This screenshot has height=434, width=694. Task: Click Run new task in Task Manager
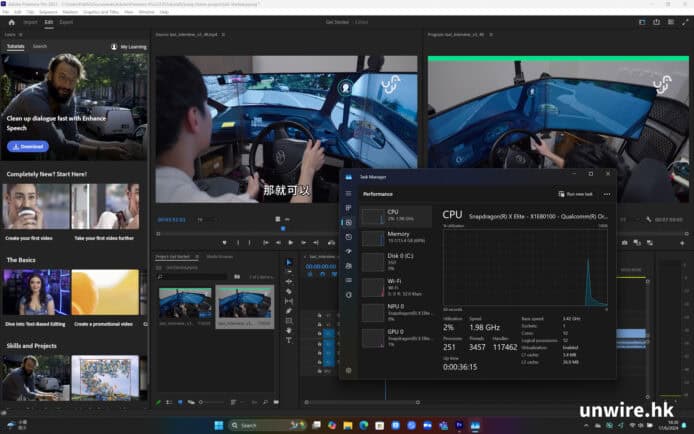pyautogui.click(x=577, y=194)
